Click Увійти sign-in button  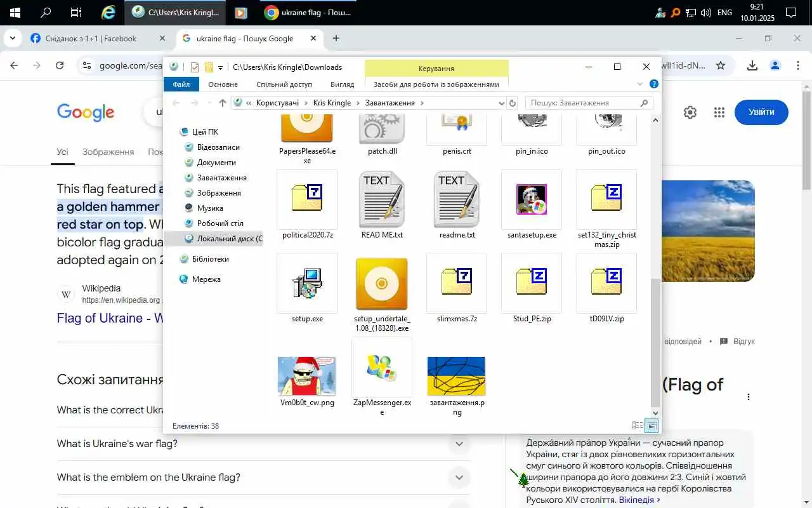click(x=761, y=112)
